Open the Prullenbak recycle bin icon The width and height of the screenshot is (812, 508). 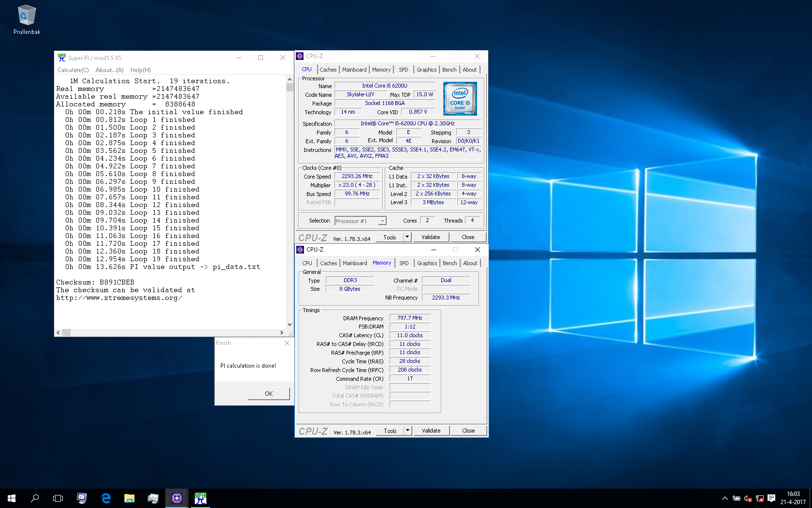click(x=27, y=20)
